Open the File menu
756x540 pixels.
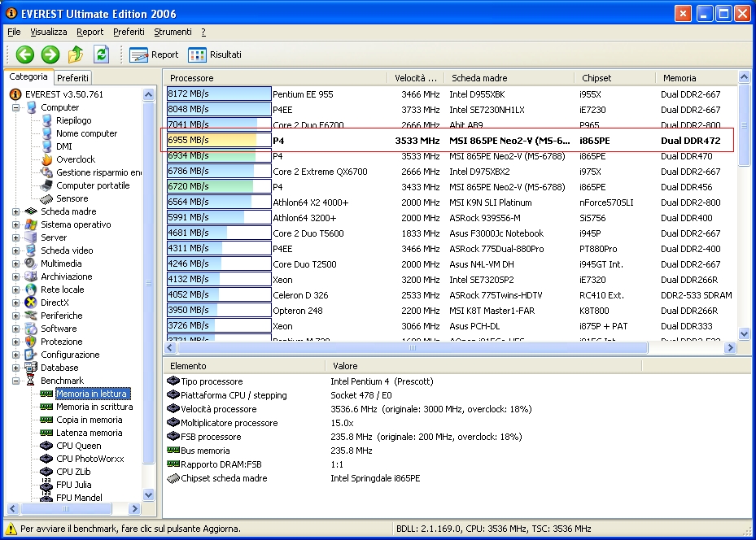point(14,32)
